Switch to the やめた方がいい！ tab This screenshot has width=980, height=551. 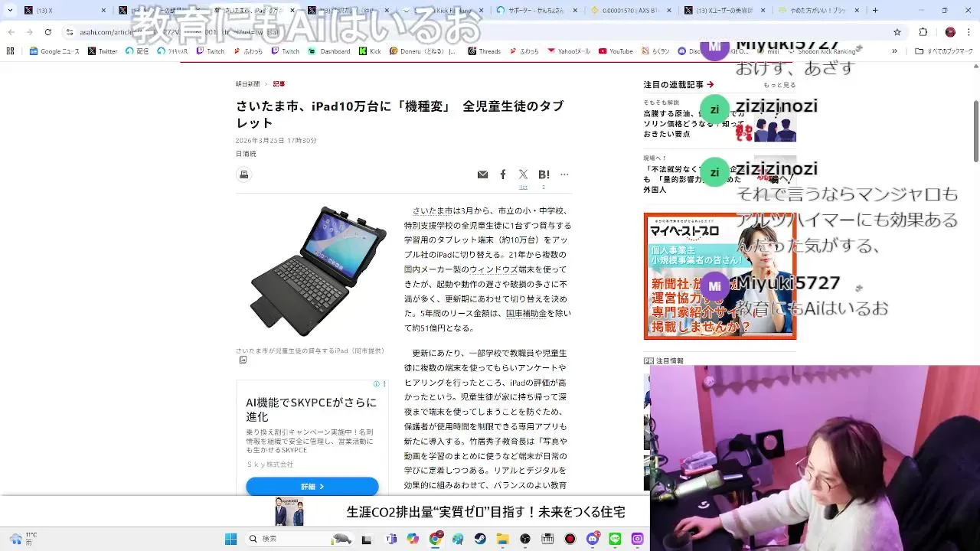[x=819, y=10]
